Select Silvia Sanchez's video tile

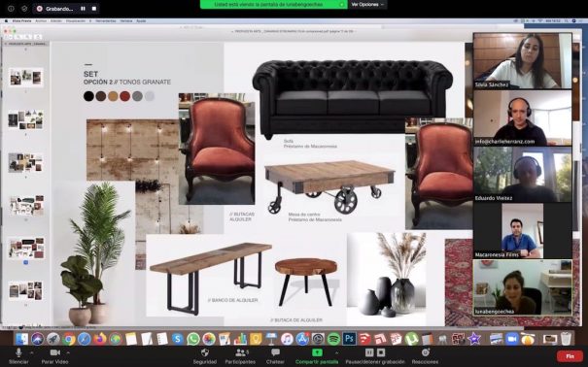522,60
